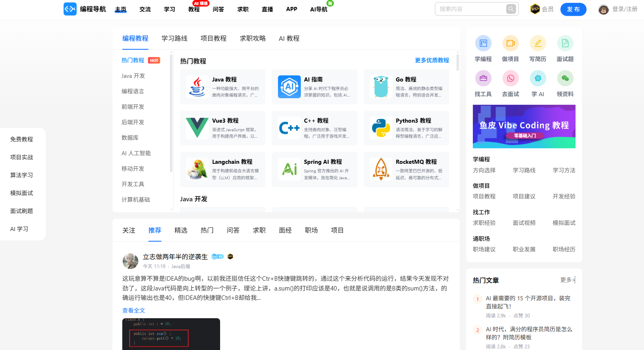The height and width of the screenshot is (350, 644).
Task: Open the 面试题 document icon
Action: tap(565, 43)
